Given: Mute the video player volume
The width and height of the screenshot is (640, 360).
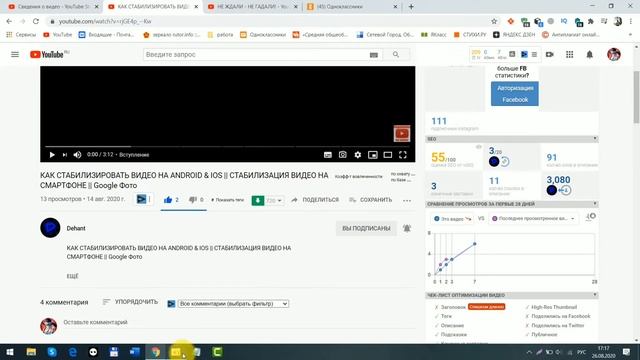Looking at the screenshot, I should [77, 155].
